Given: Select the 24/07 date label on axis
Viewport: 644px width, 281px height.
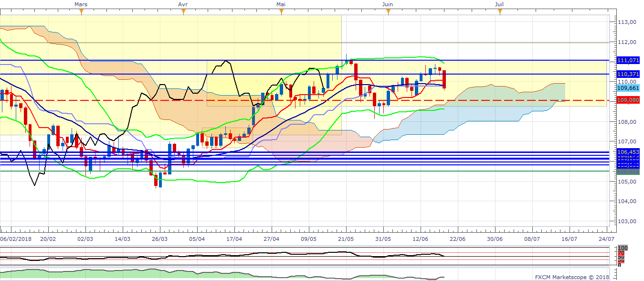Looking at the screenshot, I should [x=606, y=238].
